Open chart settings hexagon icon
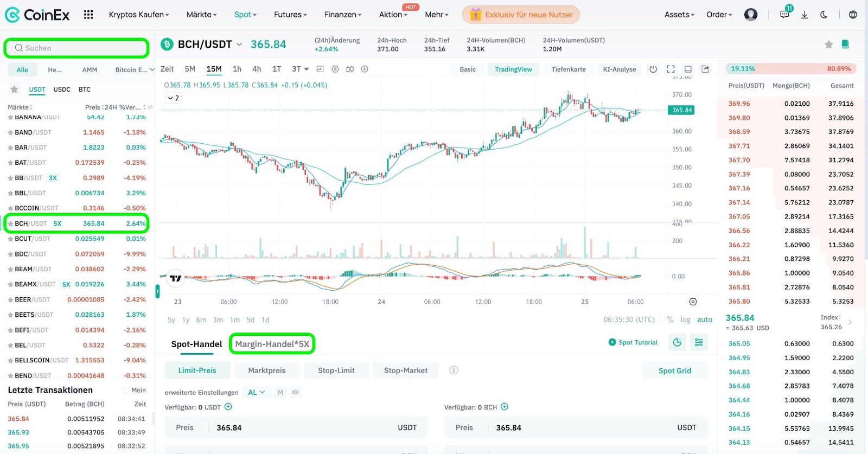The image size is (868, 454). [x=335, y=69]
